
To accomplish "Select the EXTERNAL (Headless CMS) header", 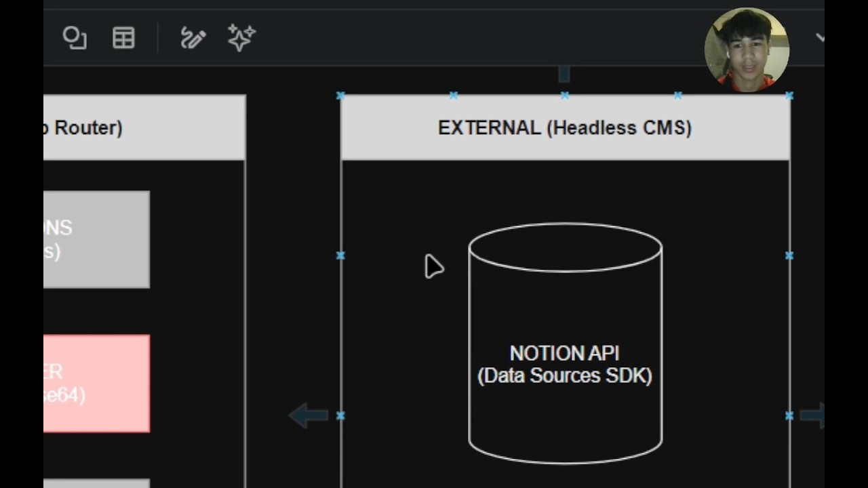I will click(x=565, y=127).
